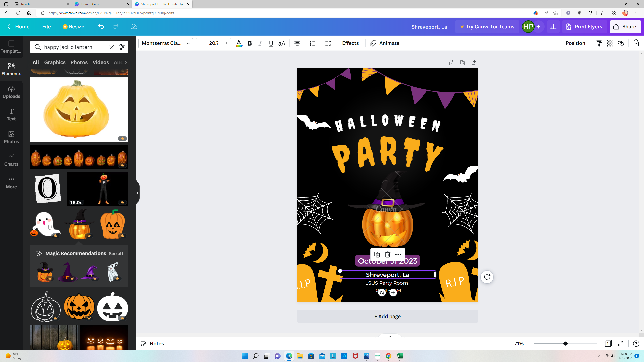
Task: Click the Share button
Action: tap(625, 26)
